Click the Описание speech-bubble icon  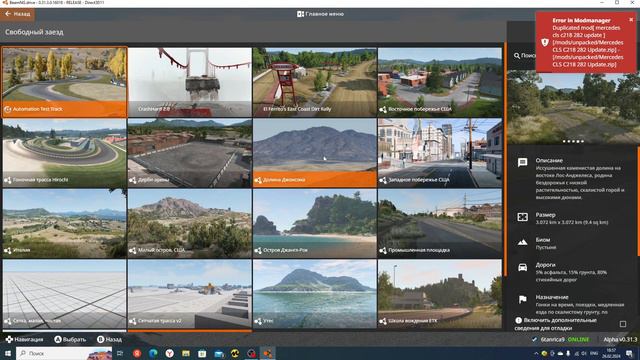(x=522, y=162)
